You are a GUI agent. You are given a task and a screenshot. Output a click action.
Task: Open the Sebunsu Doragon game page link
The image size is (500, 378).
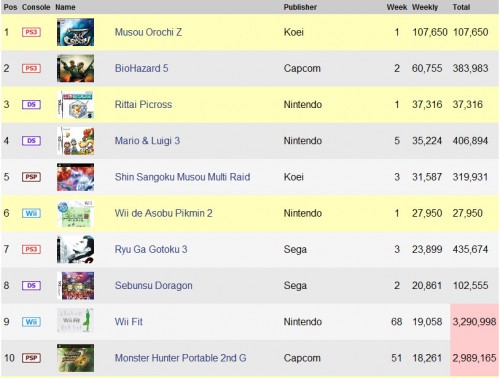tap(153, 286)
